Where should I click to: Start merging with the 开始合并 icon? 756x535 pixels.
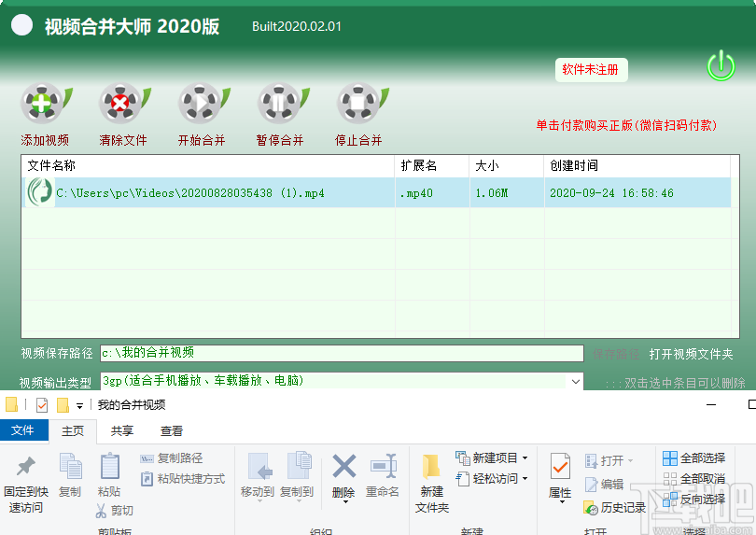point(203,104)
